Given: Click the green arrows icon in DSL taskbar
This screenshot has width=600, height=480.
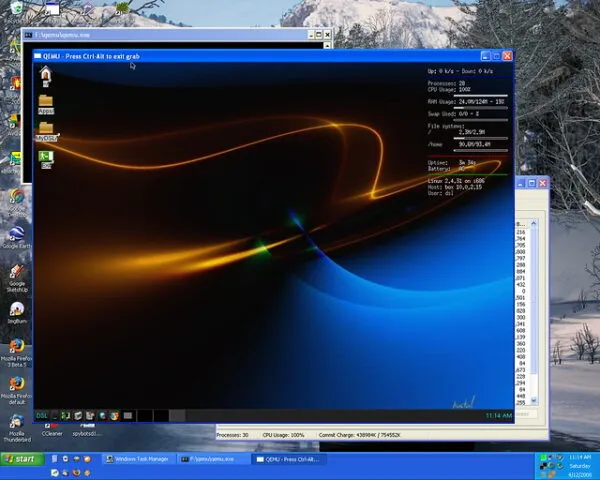Looking at the screenshot, I should coord(66,416).
